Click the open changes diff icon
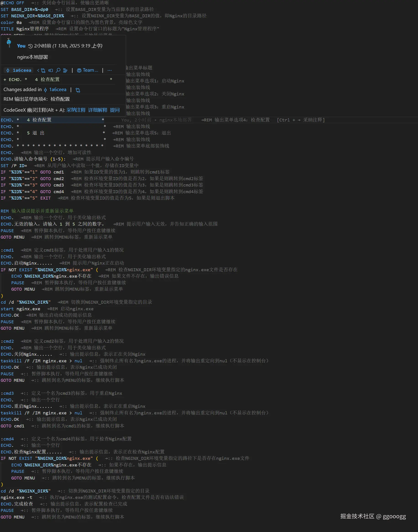Viewport: 418px width, 532px height. pos(50,71)
